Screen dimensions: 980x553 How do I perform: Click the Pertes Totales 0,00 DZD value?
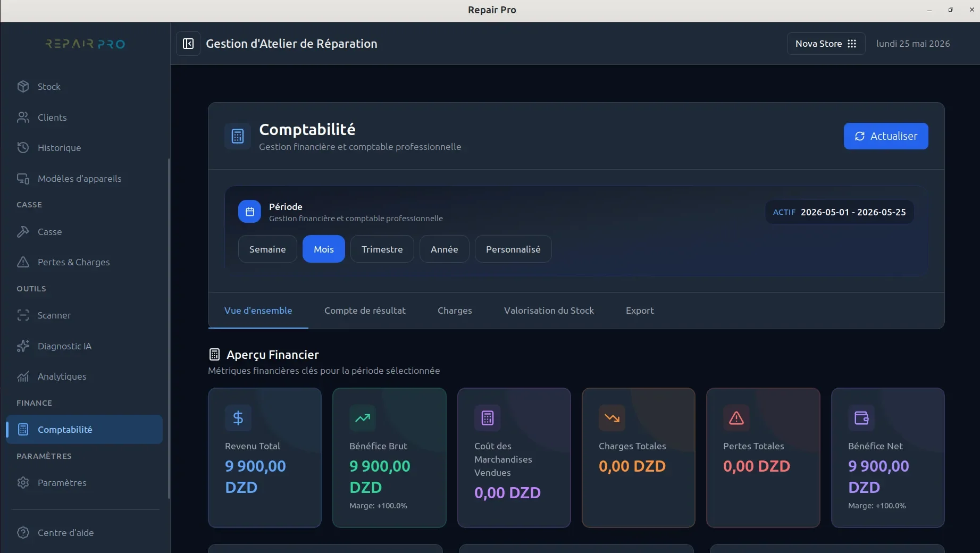(x=757, y=466)
